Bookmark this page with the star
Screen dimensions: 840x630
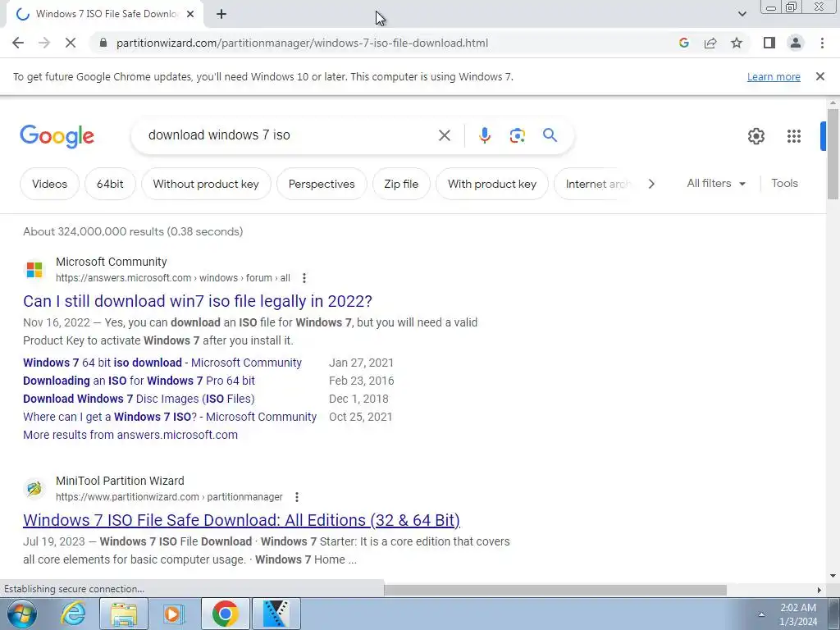pyautogui.click(x=737, y=43)
